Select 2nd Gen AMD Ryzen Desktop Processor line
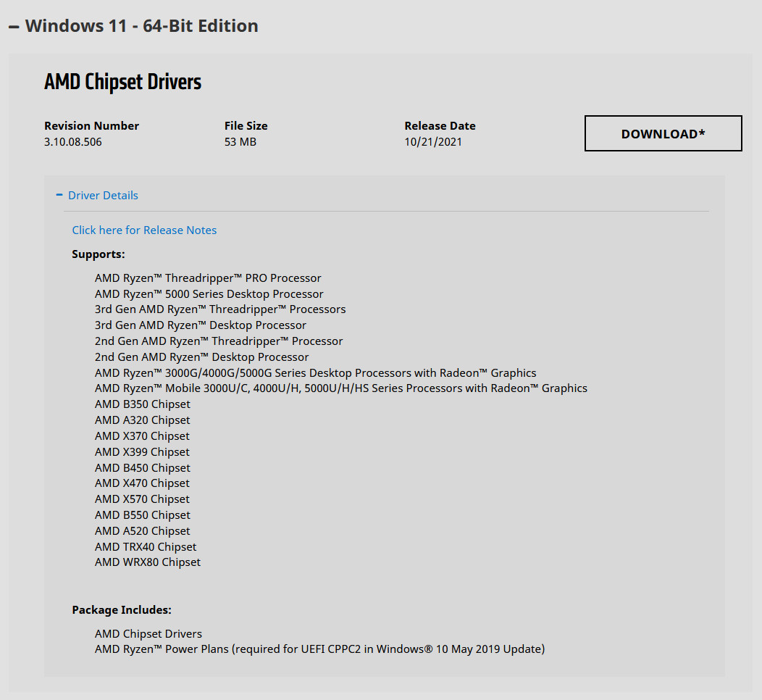762x700 pixels. 201,357
